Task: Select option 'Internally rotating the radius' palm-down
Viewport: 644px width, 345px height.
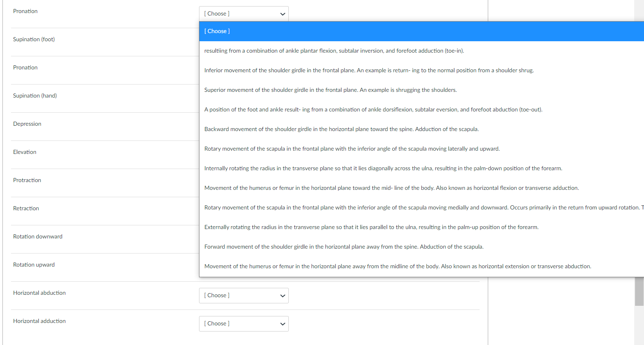Action: point(421,169)
